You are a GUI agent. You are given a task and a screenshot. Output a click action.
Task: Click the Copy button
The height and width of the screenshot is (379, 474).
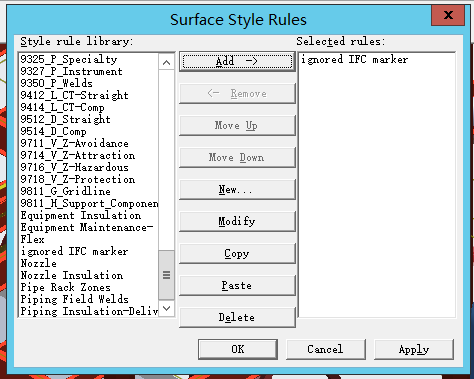click(237, 253)
